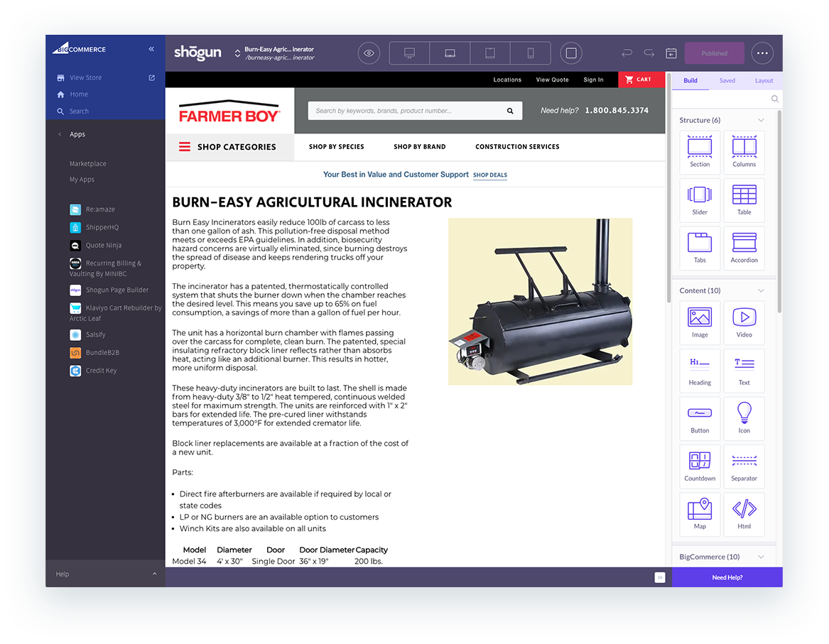
Task: Collapse the Structure (6) section
Action: (761, 120)
